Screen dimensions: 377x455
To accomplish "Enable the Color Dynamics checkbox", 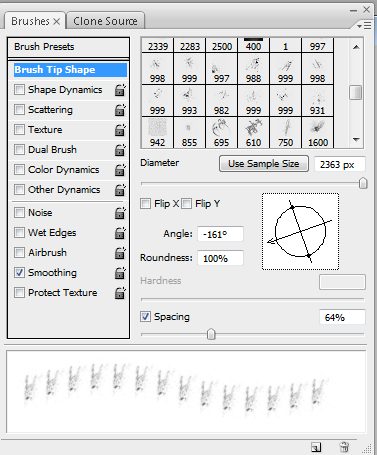I will pos(19,170).
